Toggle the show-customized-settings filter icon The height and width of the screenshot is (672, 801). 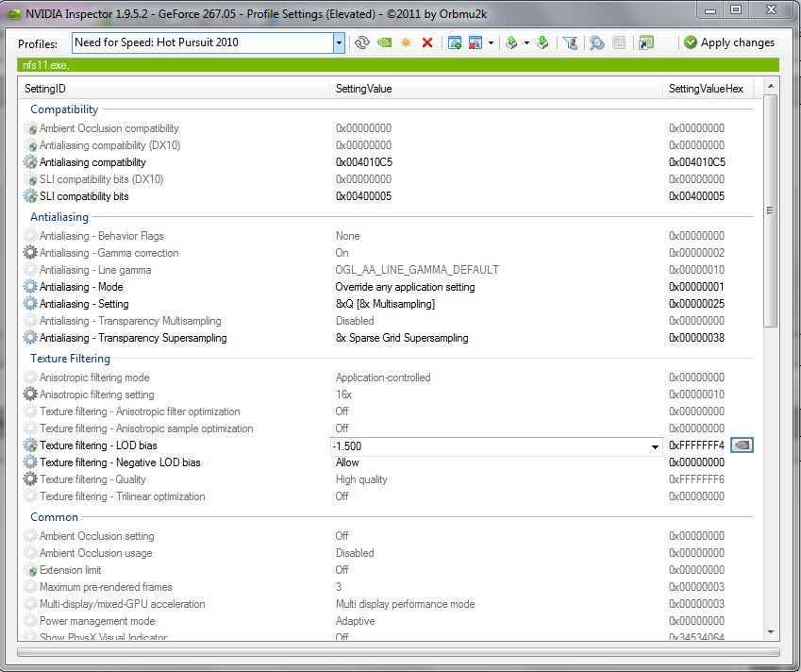point(570,42)
